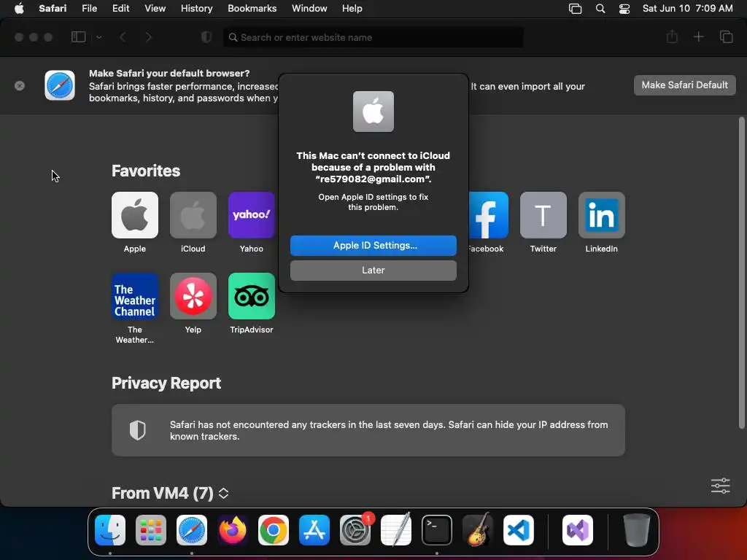Open the Window menu

click(309, 9)
